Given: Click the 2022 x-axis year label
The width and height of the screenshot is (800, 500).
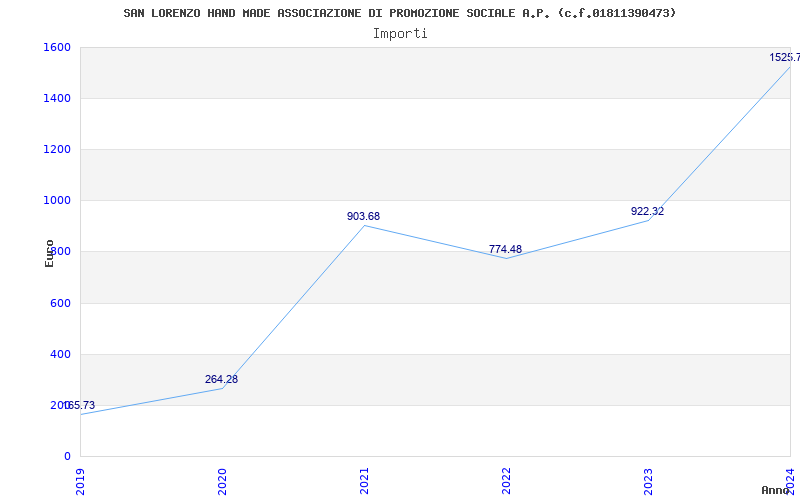Looking at the screenshot, I should point(506,481).
